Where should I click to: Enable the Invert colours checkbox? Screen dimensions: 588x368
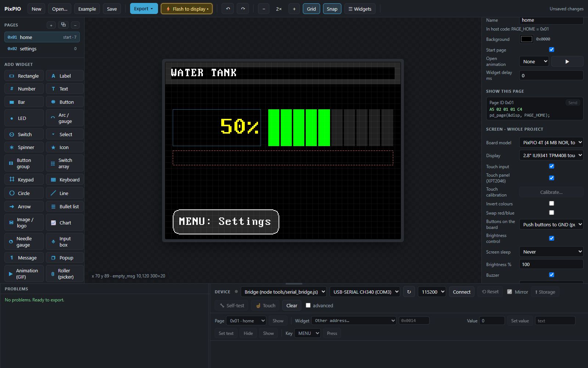point(552,204)
